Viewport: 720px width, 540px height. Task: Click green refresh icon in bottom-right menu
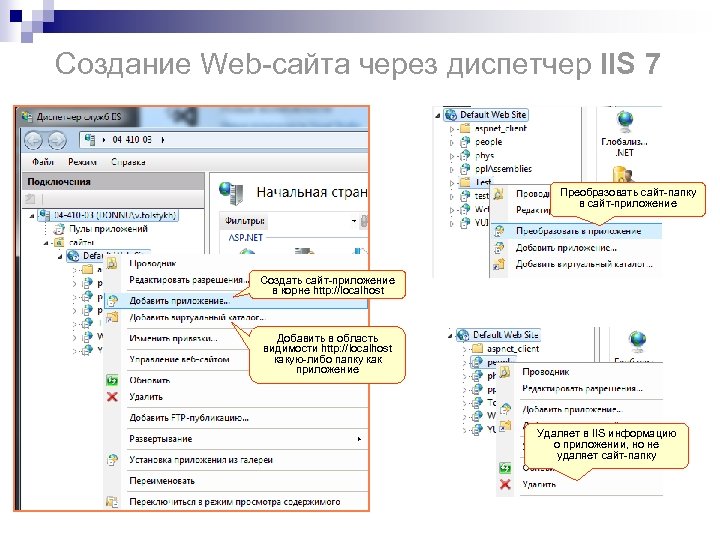505,468
